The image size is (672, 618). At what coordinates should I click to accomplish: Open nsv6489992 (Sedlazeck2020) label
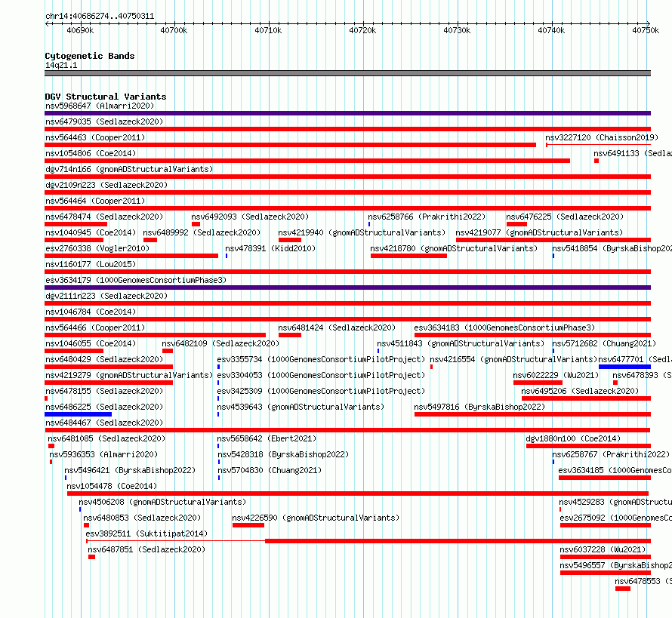pyautogui.click(x=202, y=232)
